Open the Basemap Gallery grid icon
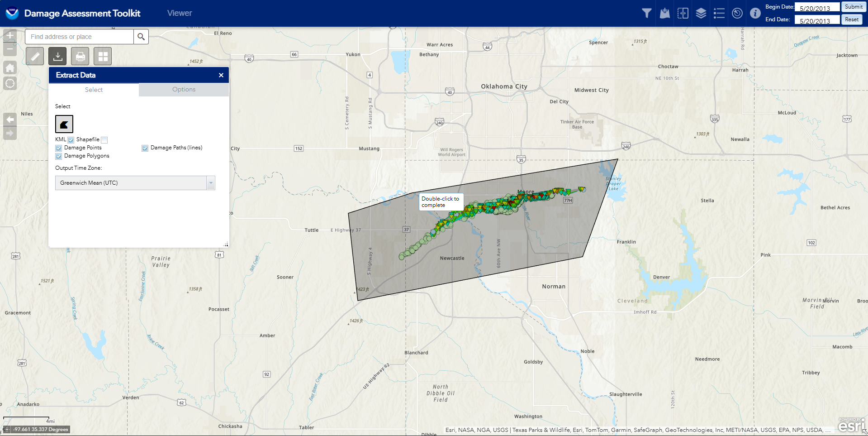The image size is (868, 436). tap(103, 57)
